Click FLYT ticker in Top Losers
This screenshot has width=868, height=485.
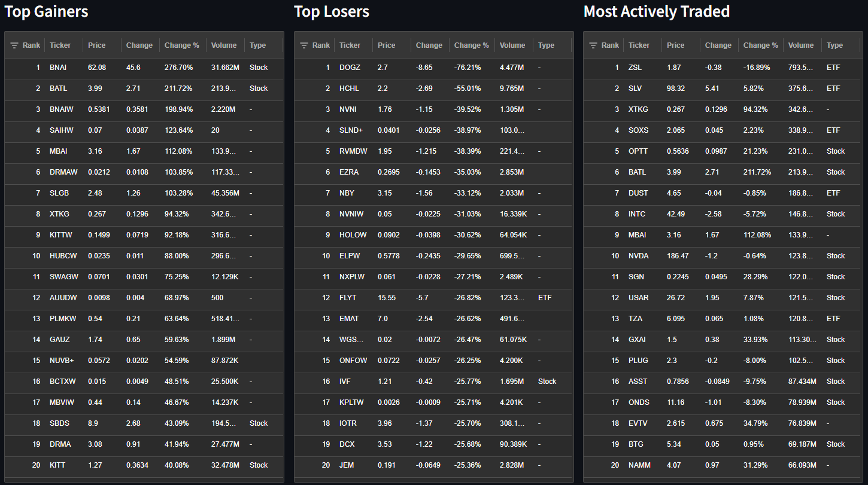tap(348, 298)
